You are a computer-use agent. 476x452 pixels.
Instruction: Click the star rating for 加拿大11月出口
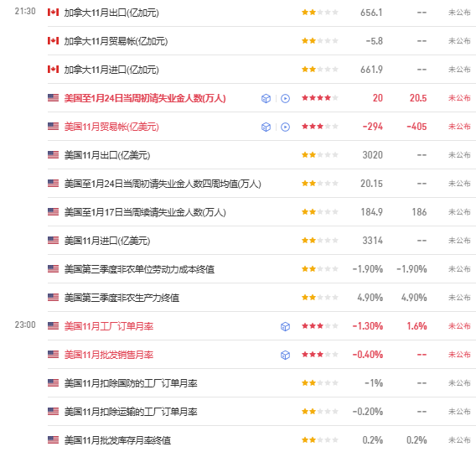319,13
